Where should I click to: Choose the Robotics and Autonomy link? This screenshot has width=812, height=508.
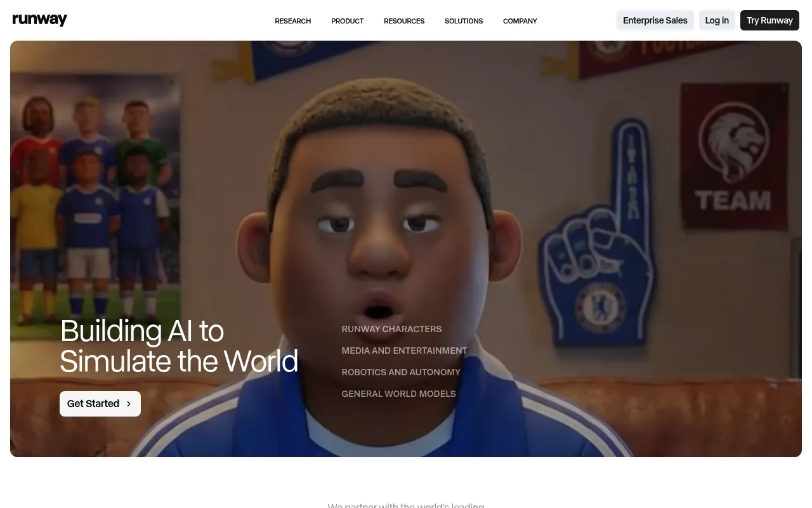point(400,372)
